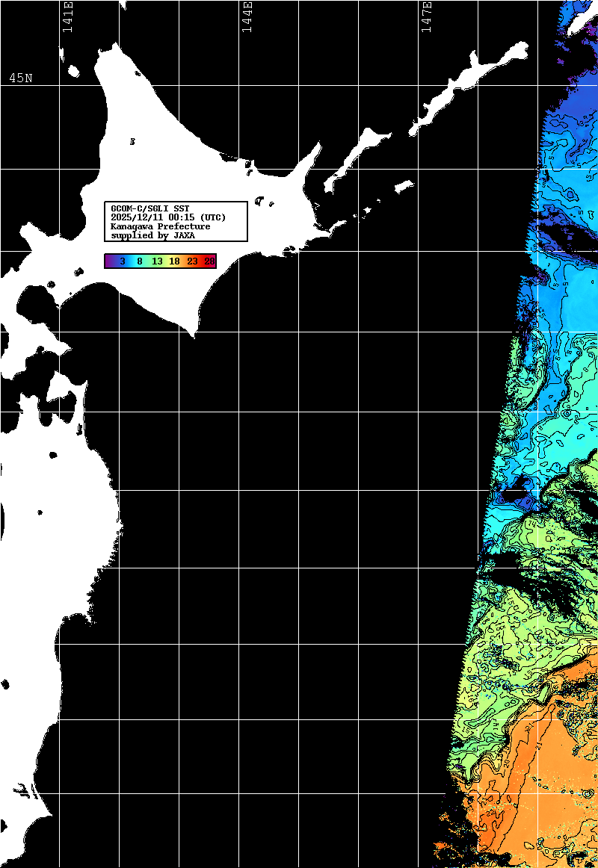Click the 8 value on the color scale
Image resolution: width=598 pixels, height=868 pixels.
click(140, 261)
